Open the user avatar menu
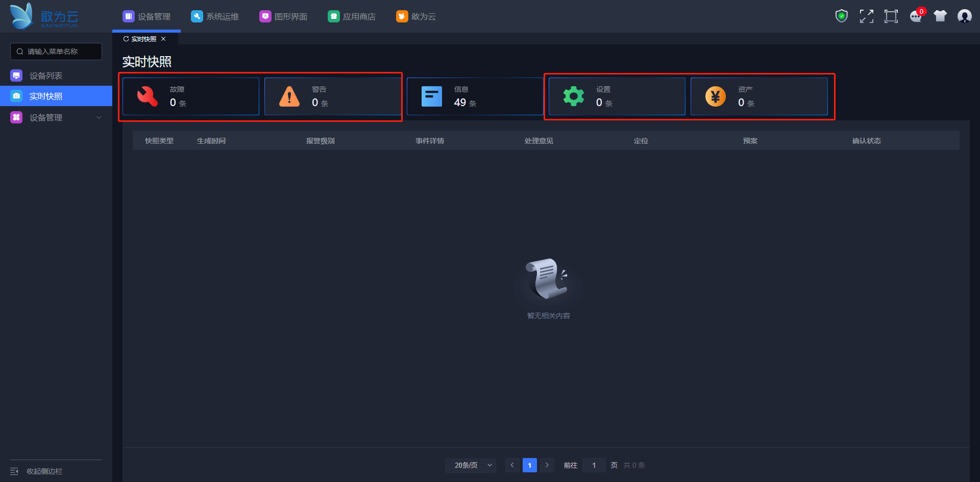 point(965,16)
